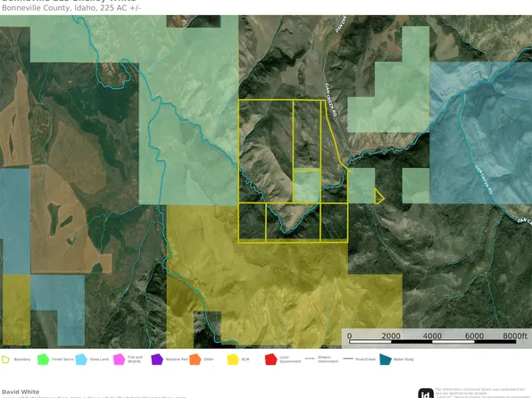Click the Stream, Intermittent dashed line symbol
Viewport: 532px width, 398px height.
click(x=310, y=359)
